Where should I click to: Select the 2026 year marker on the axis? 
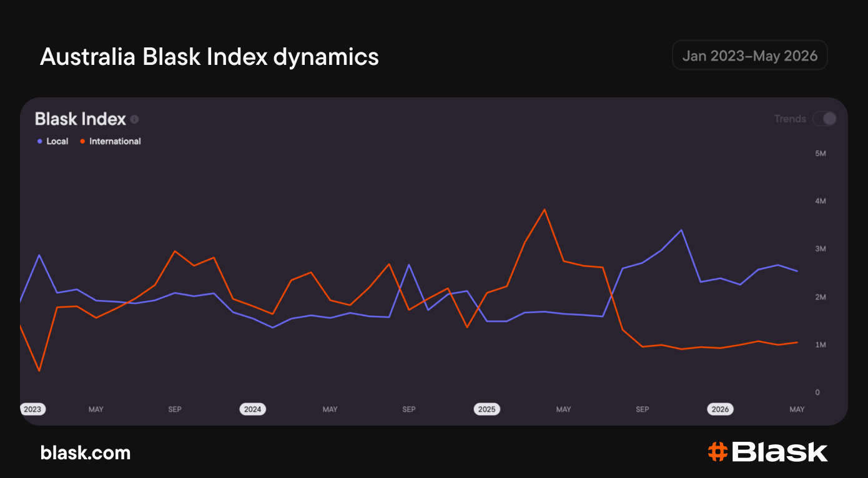tap(720, 409)
